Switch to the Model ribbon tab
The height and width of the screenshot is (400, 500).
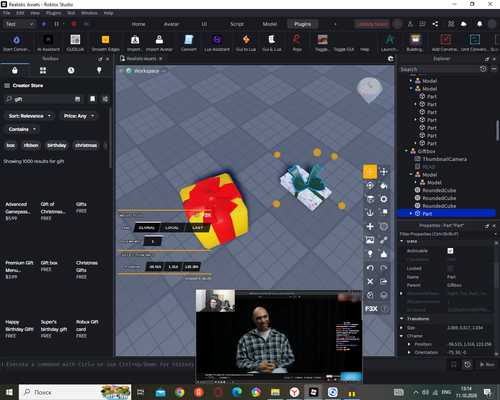point(270,24)
